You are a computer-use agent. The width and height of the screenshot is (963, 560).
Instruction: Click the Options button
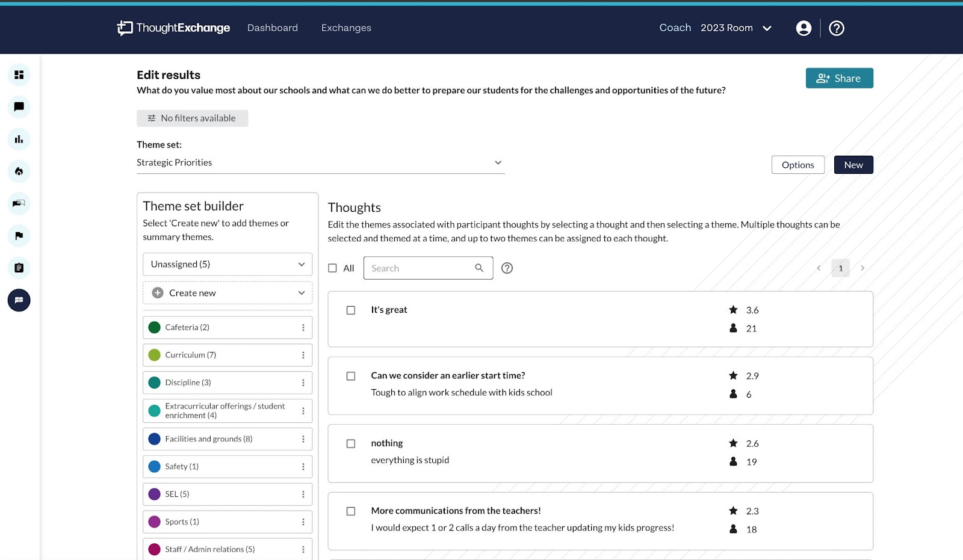(x=798, y=165)
